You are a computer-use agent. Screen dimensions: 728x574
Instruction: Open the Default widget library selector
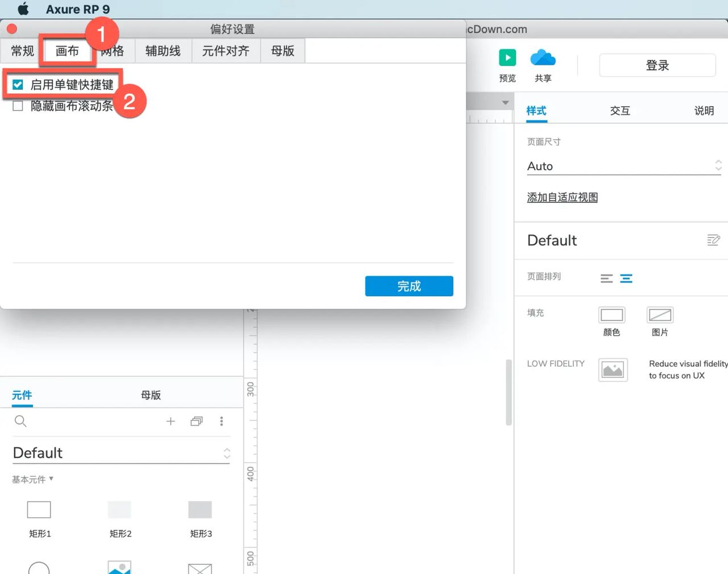(227, 453)
